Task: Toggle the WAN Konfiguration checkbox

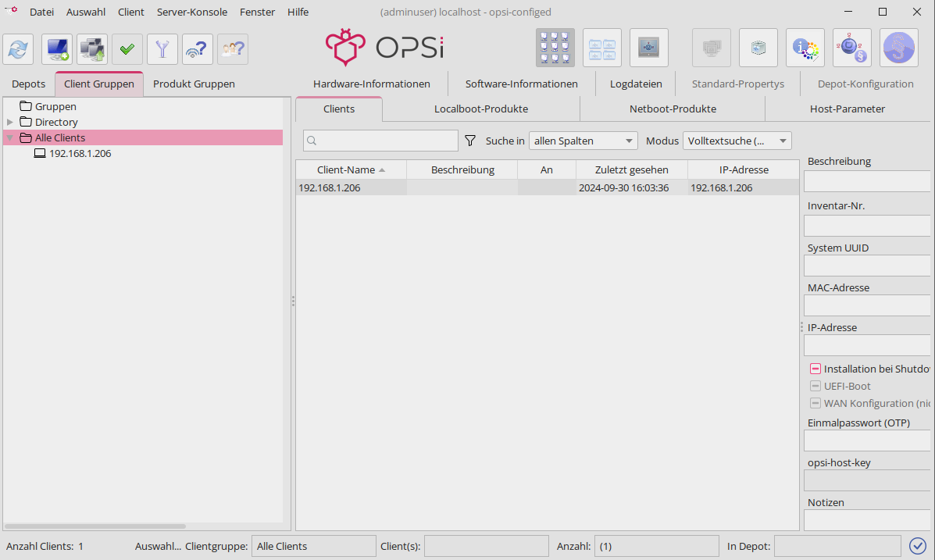Action: click(815, 403)
